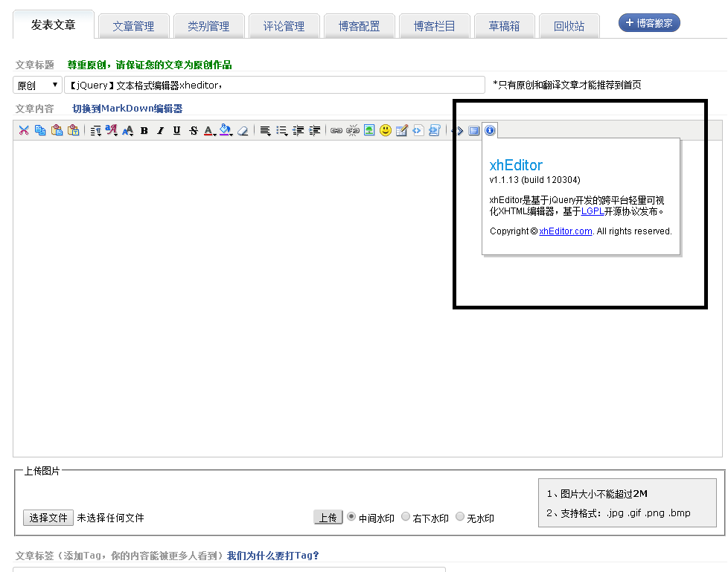Viewport: 728px width, 572px height.
Task: Toggle underline formatting
Action: pyautogui.click(x=177, y=130)
